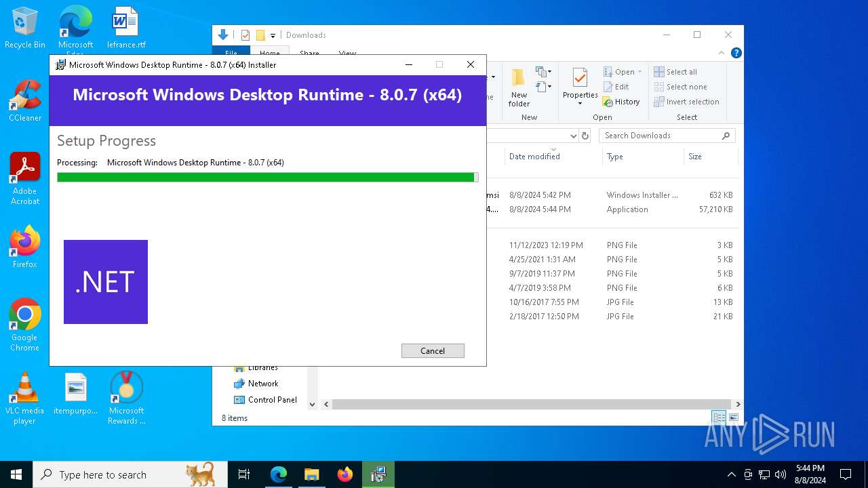
Task: Open Explorer Help question mark icon
Action: click(736, 53)
